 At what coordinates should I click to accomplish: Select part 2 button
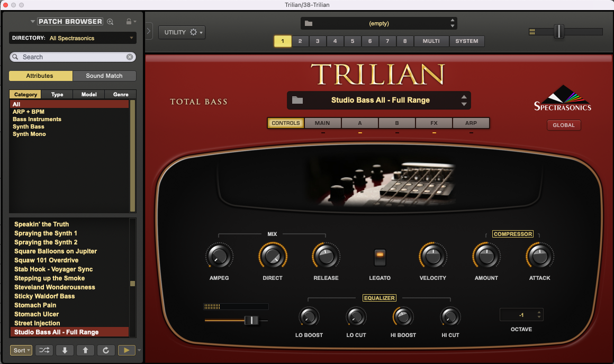300,41
